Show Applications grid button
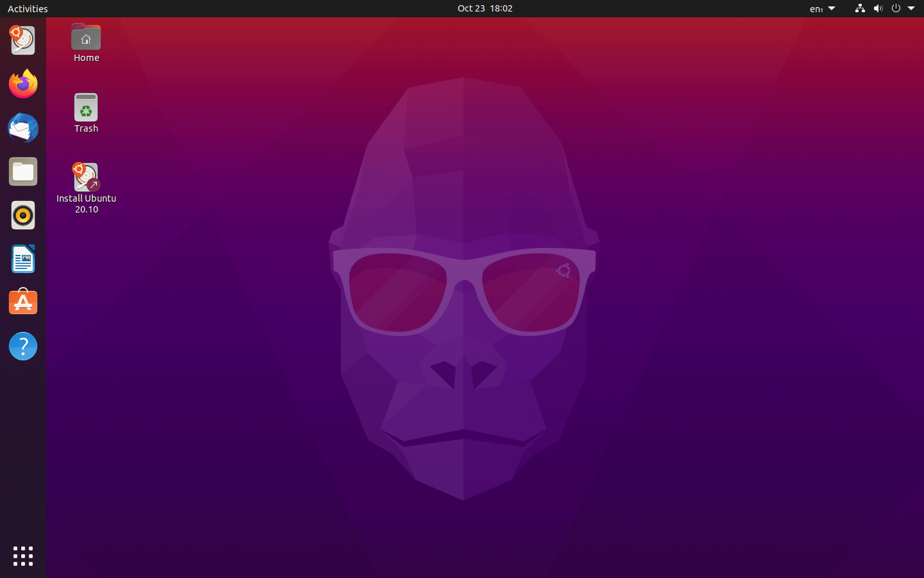Screen dimensions: 924x578 (x=23, y=556)
